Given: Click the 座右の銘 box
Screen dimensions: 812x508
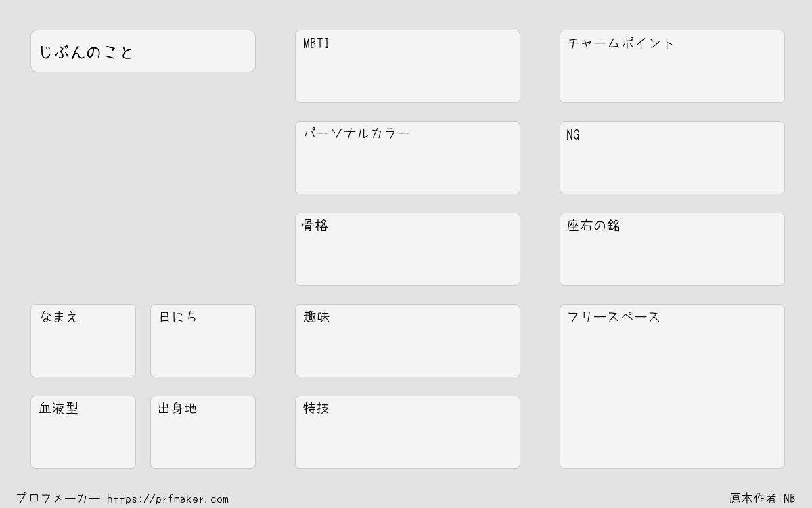Looking at the screenshot, I should pos(672,249).
